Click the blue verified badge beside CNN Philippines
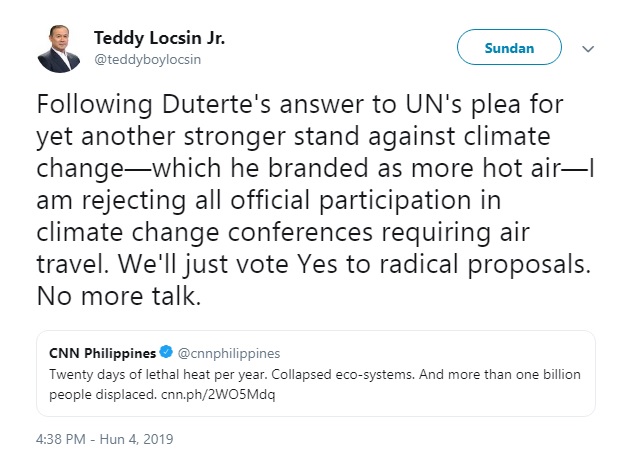 167,353
